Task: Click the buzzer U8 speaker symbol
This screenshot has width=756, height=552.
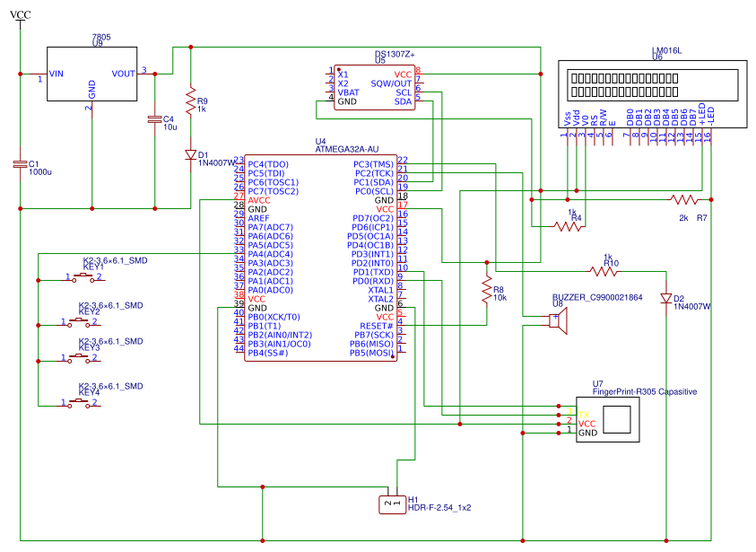Action: (558, 320)
